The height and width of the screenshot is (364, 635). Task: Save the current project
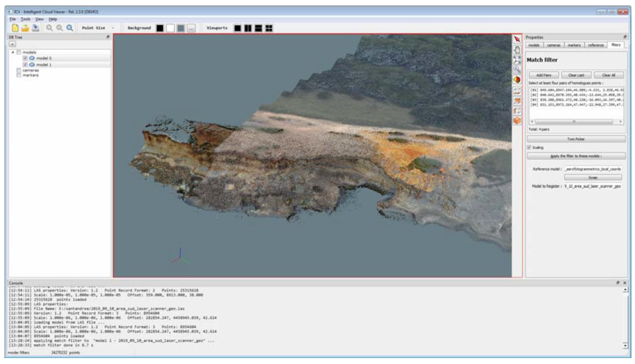[x=35, y=28]
